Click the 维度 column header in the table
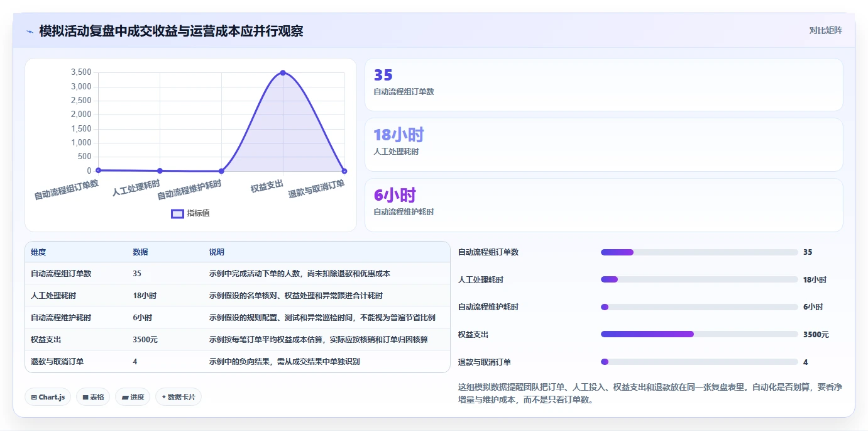Screen dimensions: 868x431 coord(38,252)
